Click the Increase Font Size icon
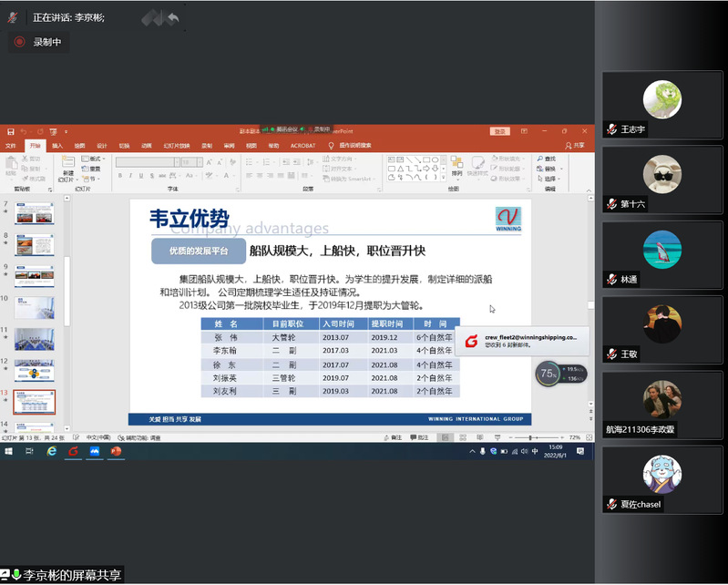The width and height of the screenshot is (728, 585). (x=209, y=162)
